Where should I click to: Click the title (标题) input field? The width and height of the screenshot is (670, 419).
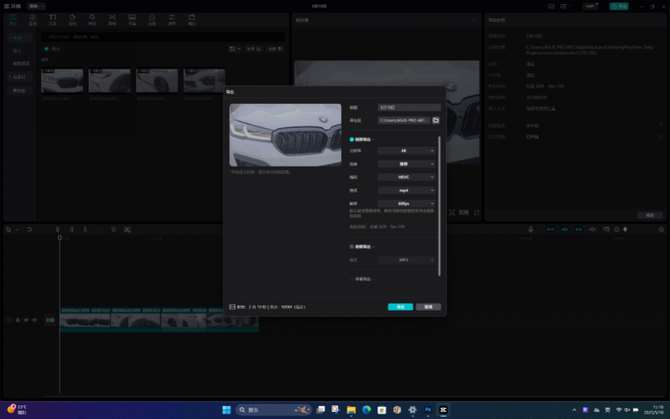[408, 107]
